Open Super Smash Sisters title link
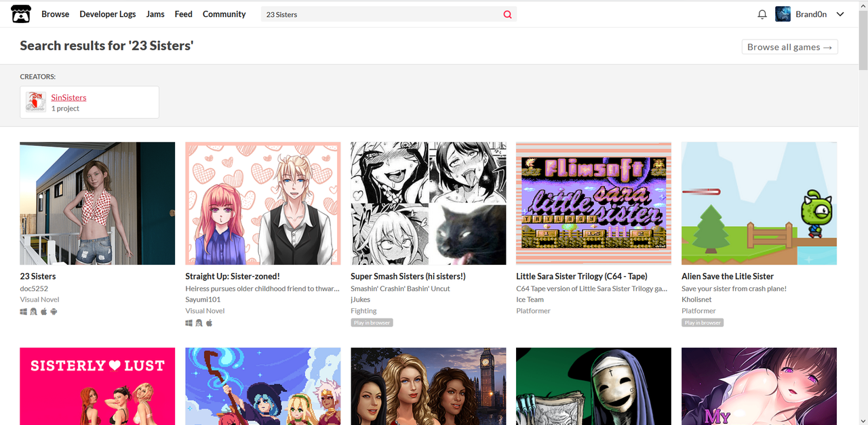This screenshot has height=425, width=868. click(x=408, y=276)
